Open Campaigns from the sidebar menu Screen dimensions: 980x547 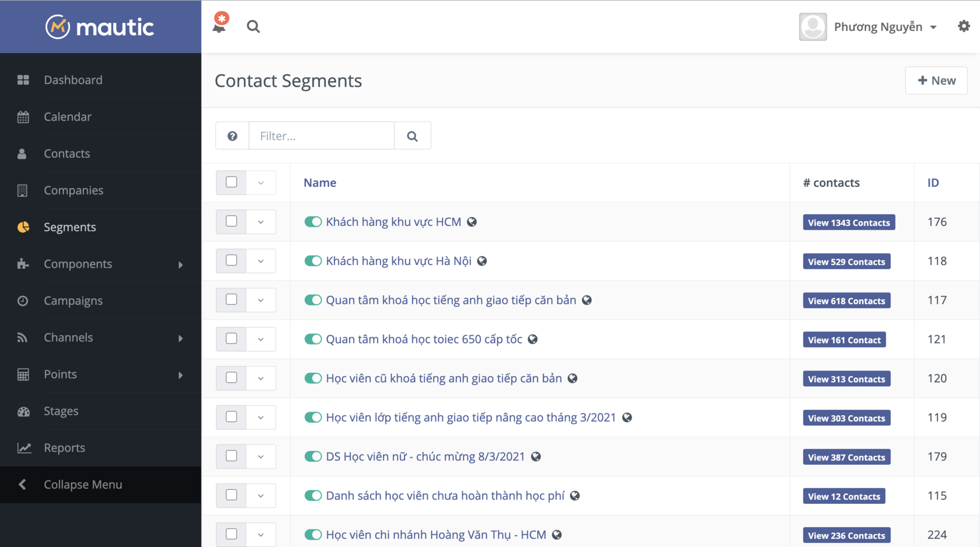(x=73, y=301)
